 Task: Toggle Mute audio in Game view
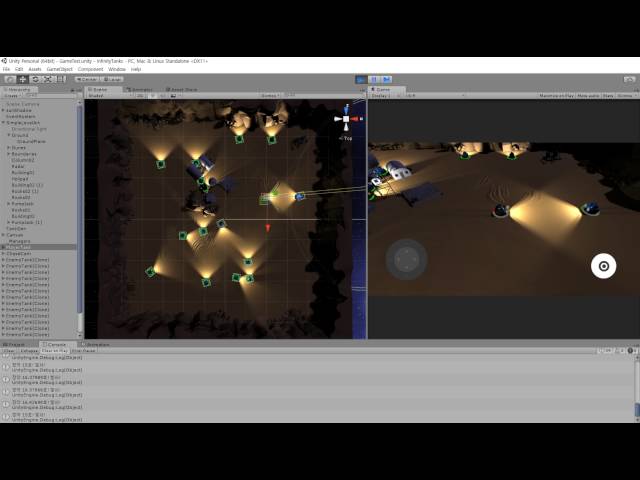(588, 96)
